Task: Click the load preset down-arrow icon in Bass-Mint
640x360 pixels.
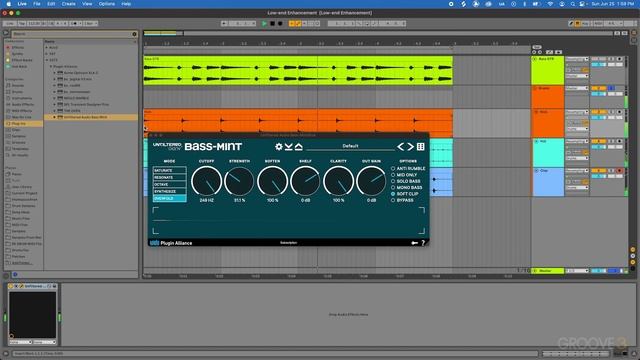Action: pos(289,147)
